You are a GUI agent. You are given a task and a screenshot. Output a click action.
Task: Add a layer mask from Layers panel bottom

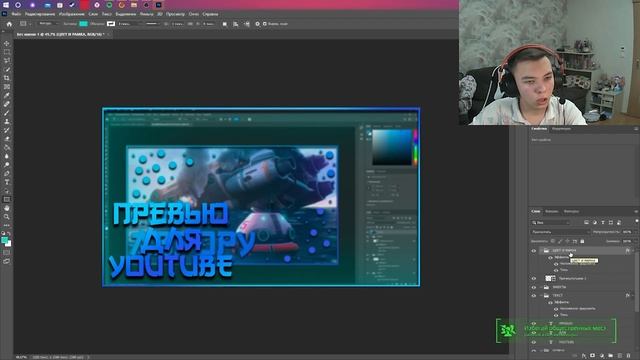593,356
